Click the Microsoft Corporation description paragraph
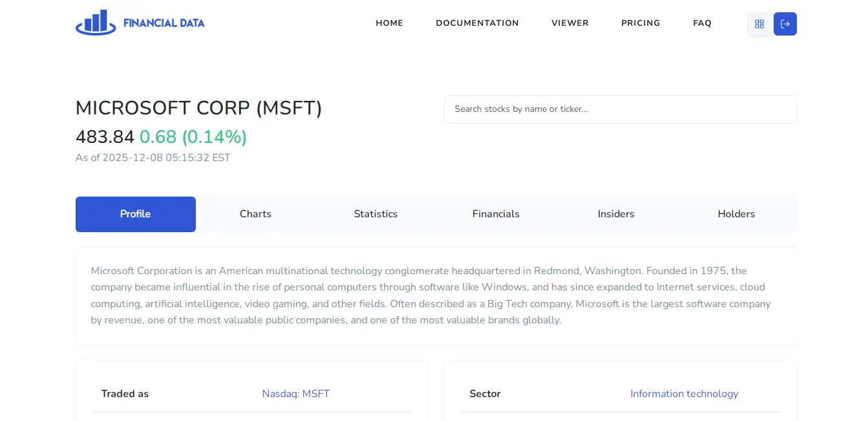 [x=431, y=296]
